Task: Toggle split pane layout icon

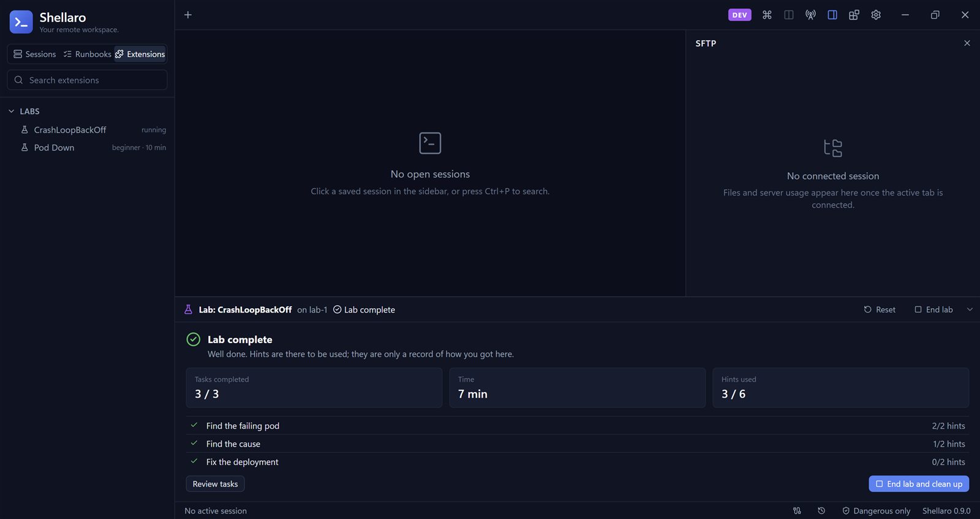Action: coord(789,15)
